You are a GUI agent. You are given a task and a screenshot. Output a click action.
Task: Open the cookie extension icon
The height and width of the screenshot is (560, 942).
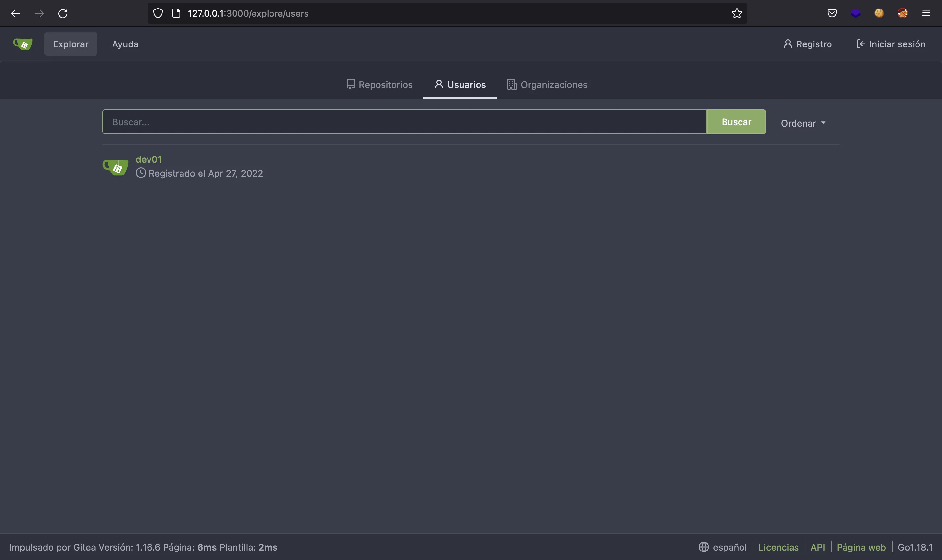(x=879, y=14)
